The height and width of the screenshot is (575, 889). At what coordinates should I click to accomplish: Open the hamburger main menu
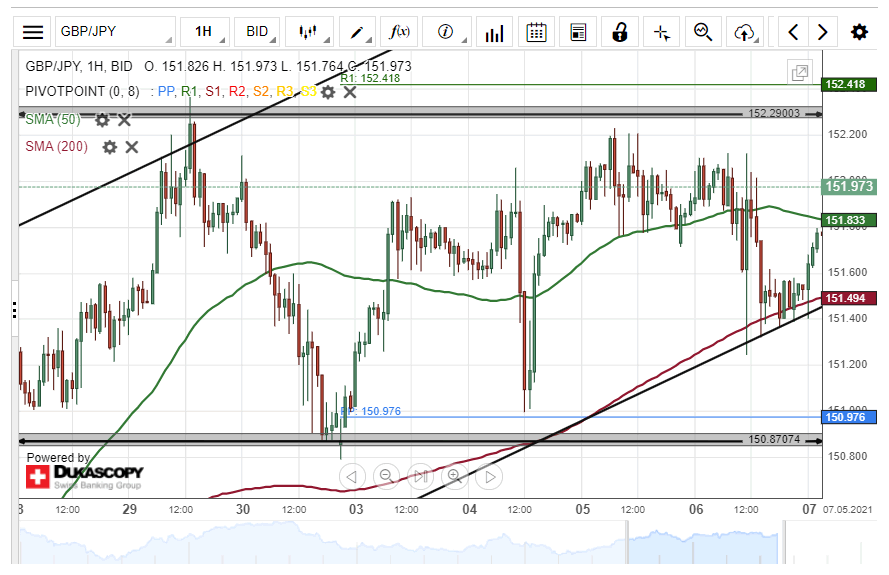(x=33, y=32)
